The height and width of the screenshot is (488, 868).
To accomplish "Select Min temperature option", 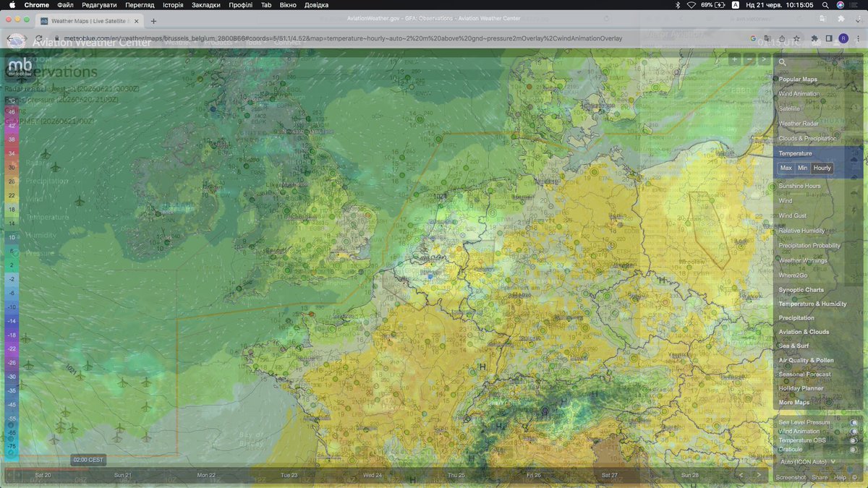I will (802, 168).
